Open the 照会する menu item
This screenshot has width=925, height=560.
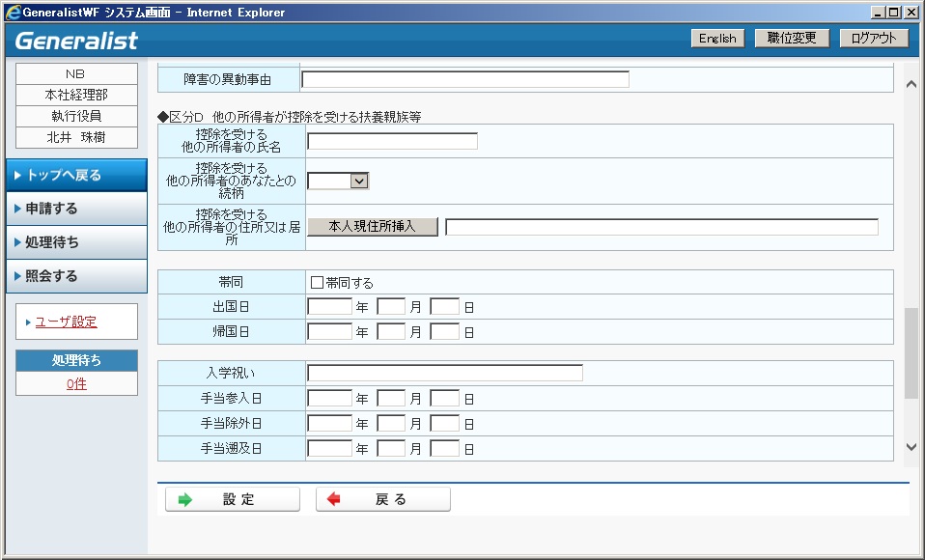(x=75, y=276)
